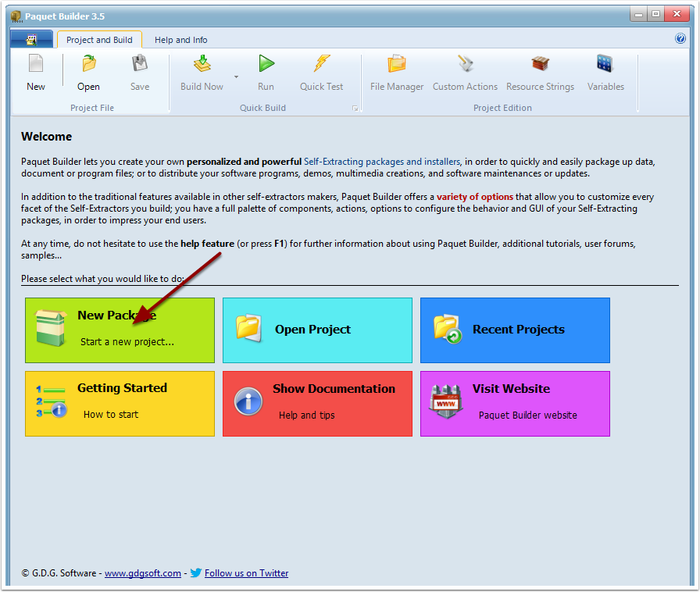Click the Visit Website tile
This screenshot has width=700, height=592.
[515, 404]
